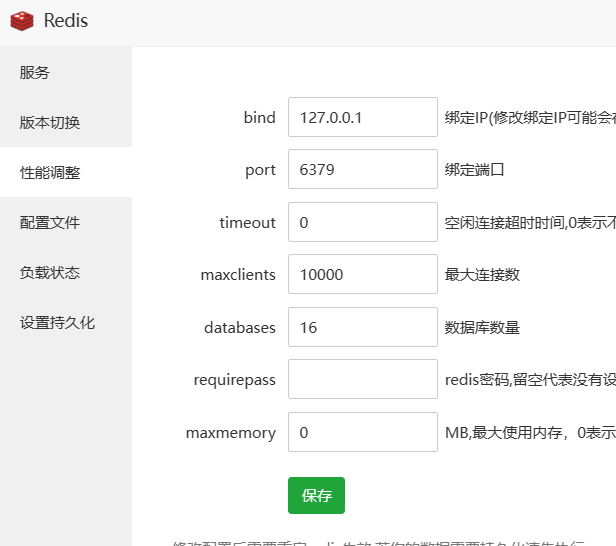616x546 pixels.
Task: Click the 数据库数量 description text
Action: (x=482, y=327)
